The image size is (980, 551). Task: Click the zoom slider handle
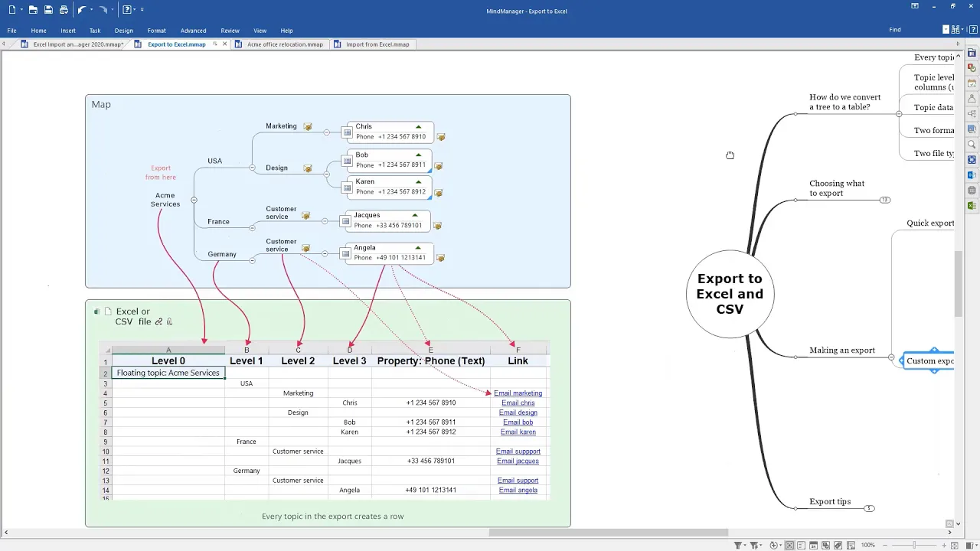[x=914, y=545]
